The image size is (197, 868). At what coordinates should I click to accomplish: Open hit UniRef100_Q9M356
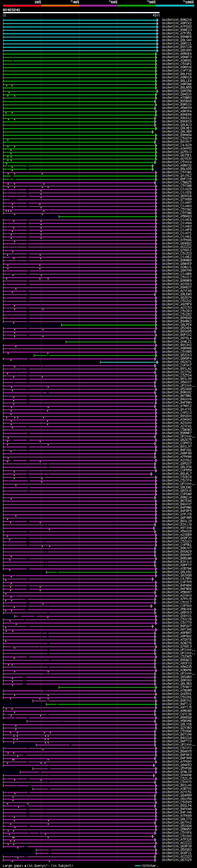click(x=177, y=91)
